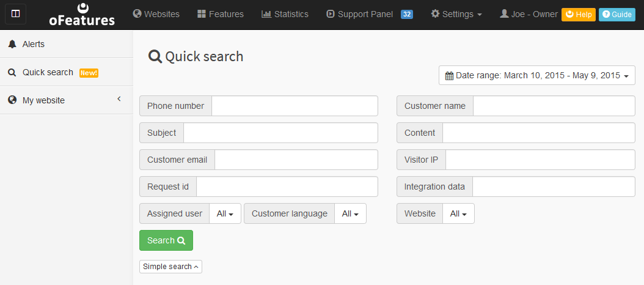Viewport: 644px width, 285px height.
Task: Focus the Visitor IP input field
Action: pyautogui.click(x=541, y=160)
